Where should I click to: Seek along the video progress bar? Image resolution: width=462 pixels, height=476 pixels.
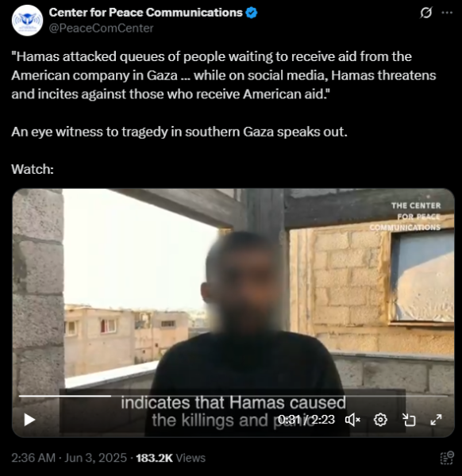coord(233,396)
